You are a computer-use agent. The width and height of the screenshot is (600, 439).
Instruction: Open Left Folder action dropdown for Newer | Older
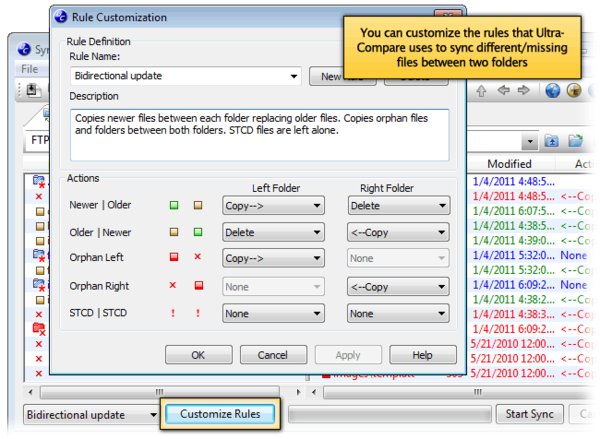point(273,206)
